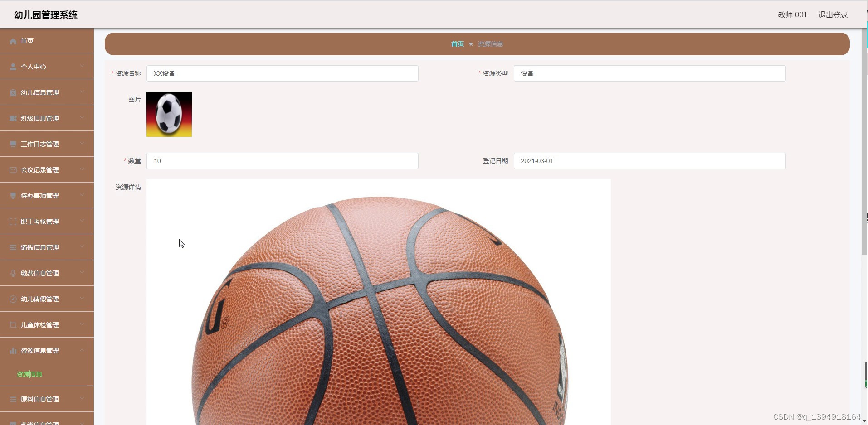Image resolution: width=868 pixels, height=425 pixels.
Task: Expand 职工考核管理 submenu arrow
Action: pyautogui.click(x=82, y=221)
